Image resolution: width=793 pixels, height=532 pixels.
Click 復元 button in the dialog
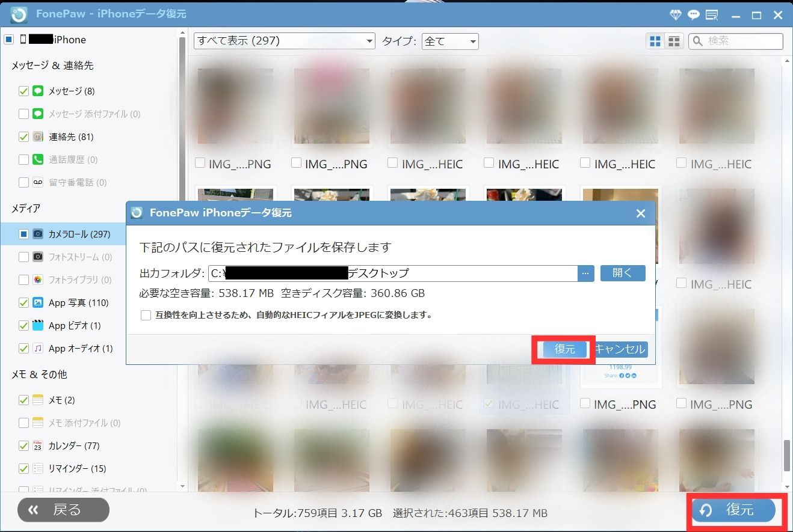(564, 349)
